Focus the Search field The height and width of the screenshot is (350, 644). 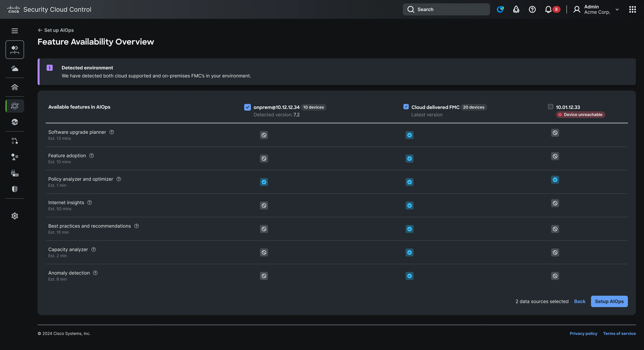pos(446,10)
